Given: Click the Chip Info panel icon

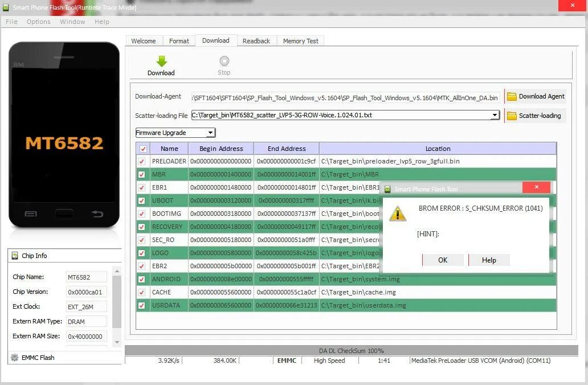Looking at the screenshot, I should tap(15, 256).
